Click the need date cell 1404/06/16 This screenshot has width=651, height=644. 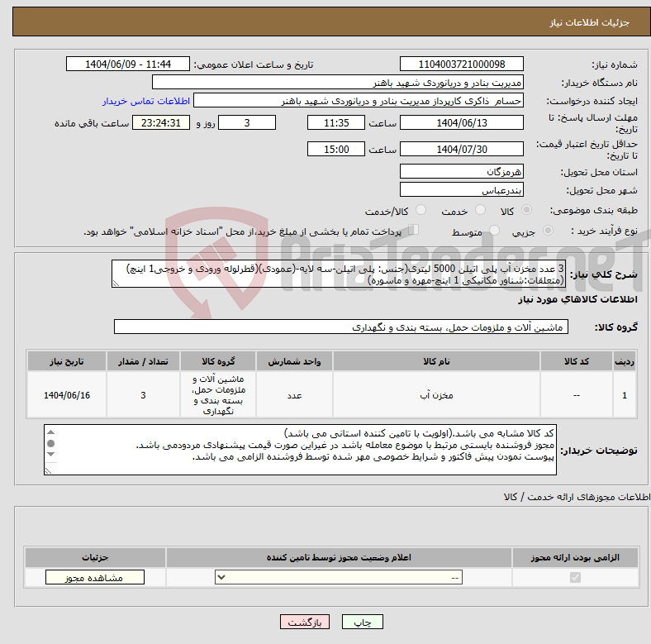67,395
